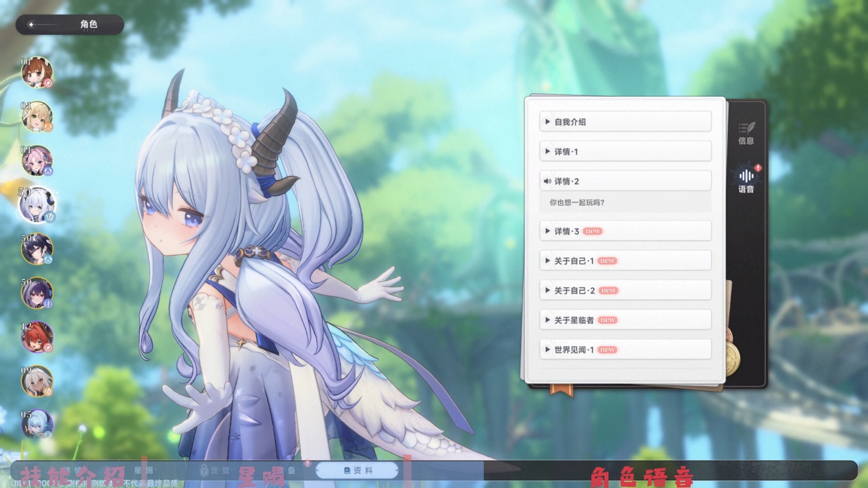The width and height of the screenshot is (868, 488).
Task: Expand the 关于星临者 voice entry
Action: point(625,320)
